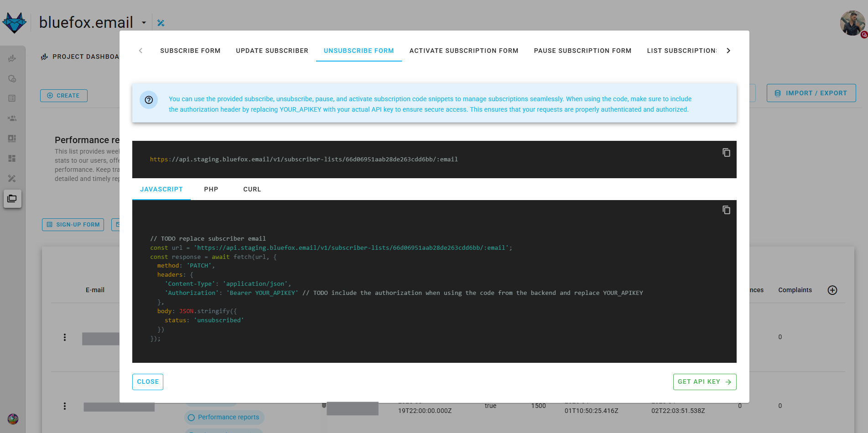The width and height of the screenshot is (868, 433).
Task: Open the user avatar menu
Action: click(x=852, y=23)
